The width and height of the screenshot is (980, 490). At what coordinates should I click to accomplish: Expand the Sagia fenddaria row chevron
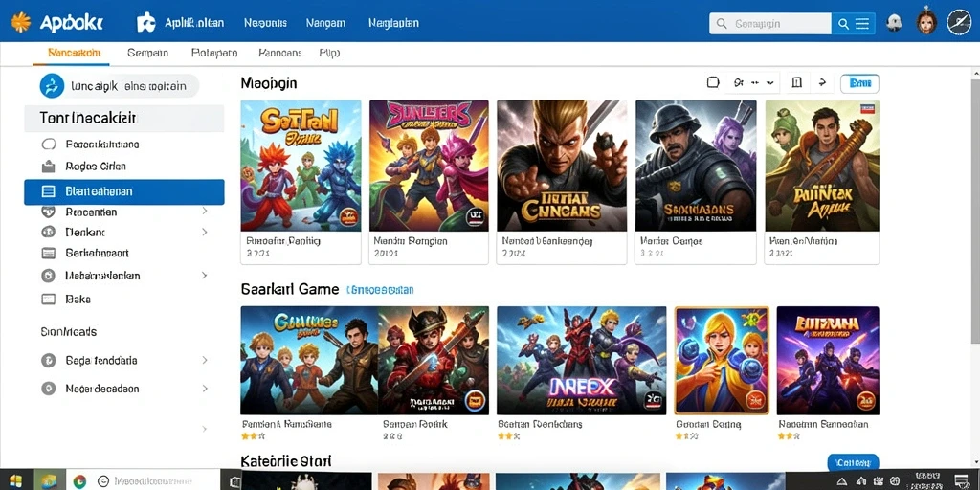pos(205,360)
